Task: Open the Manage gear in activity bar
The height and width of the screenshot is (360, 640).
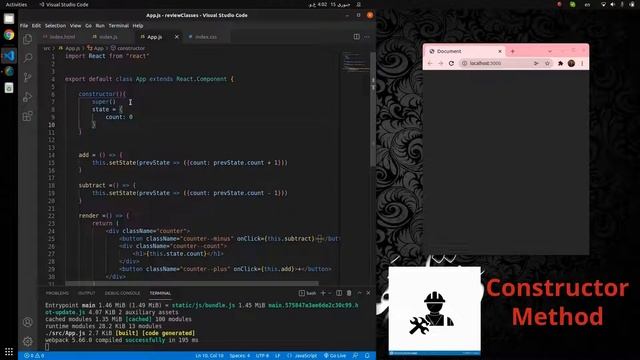Action: coord(27,341)
